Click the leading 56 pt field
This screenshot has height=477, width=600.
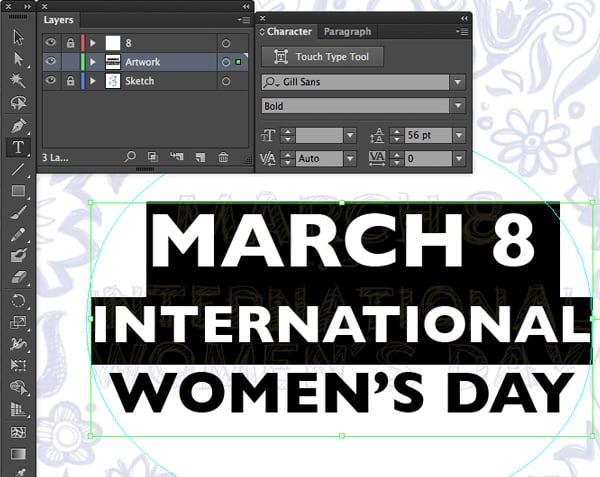[x=429, y=135]
